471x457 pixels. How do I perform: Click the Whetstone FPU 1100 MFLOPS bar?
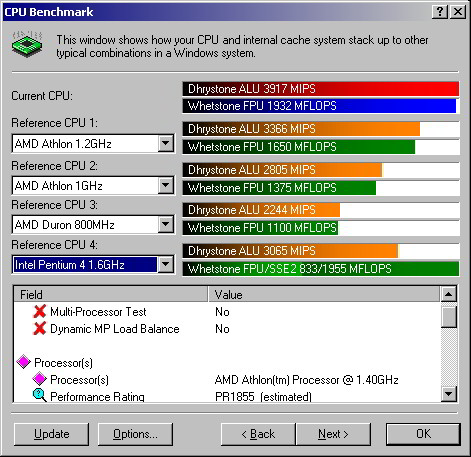point(260,228)
